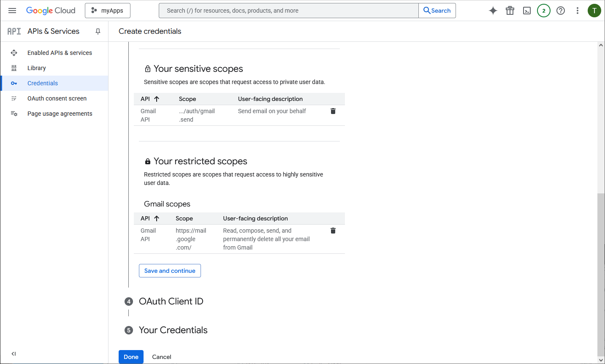Launch Gemini AI assistant sparkle icon
Screen dimensions: 605x364
(493, 11)
